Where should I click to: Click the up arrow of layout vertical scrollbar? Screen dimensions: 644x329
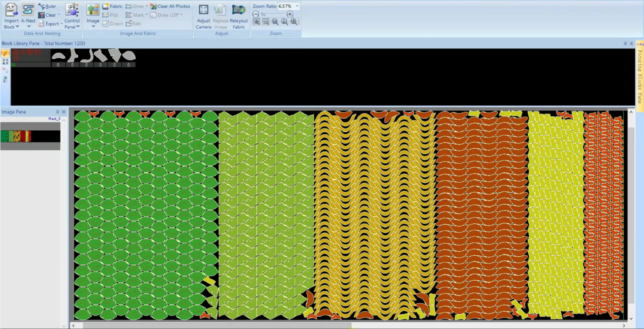pyautogui.click(x=631, y=112)
